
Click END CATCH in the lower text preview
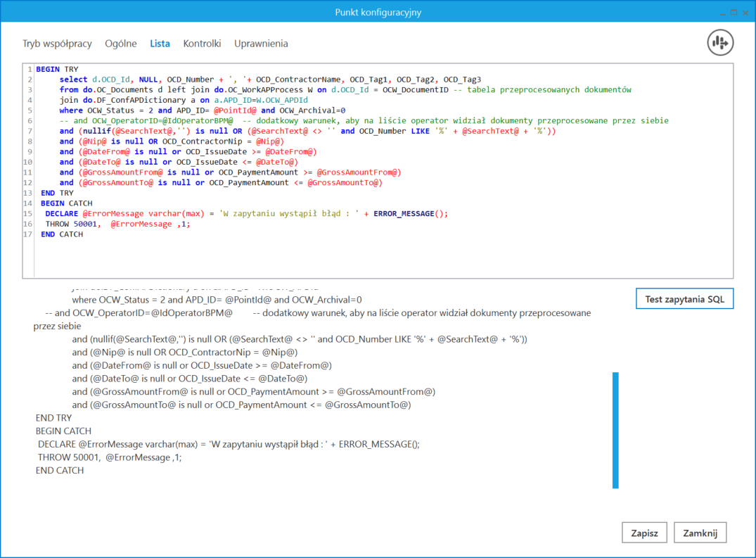point(60,470)
